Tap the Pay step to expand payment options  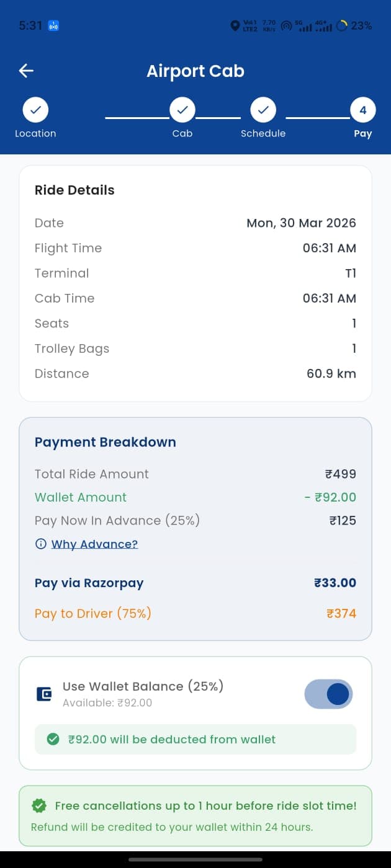point(362,109)
